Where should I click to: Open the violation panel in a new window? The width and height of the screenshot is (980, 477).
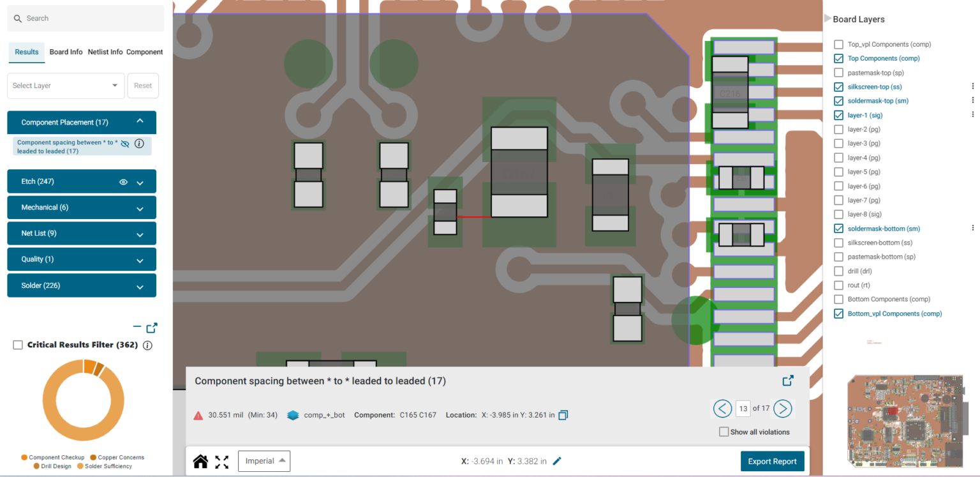(x=788, y=380)
